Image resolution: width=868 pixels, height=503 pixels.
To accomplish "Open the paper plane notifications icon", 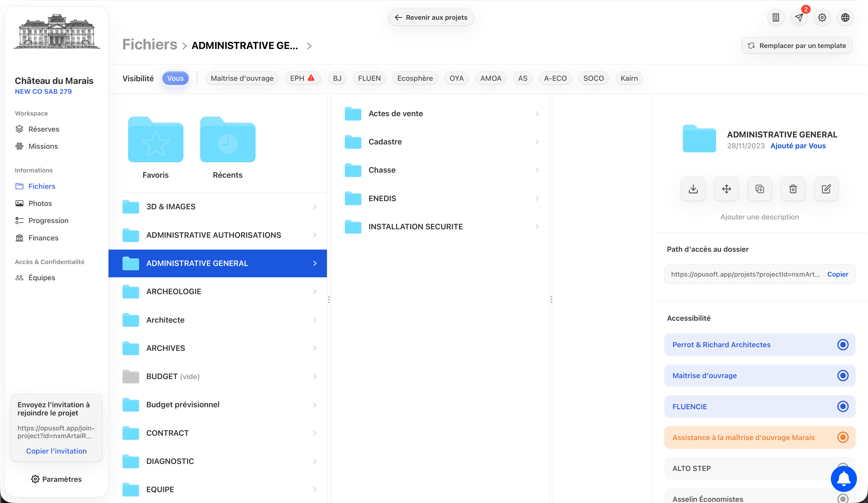I will pyautogui.click(x=799, y=18).
